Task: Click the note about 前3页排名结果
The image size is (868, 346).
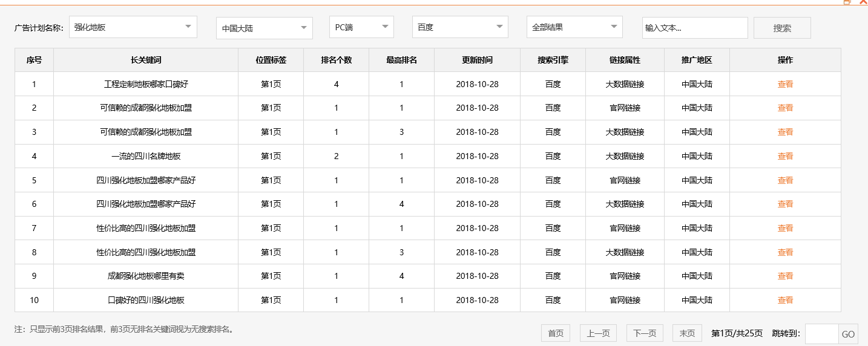Action: [x=124, y=330]
